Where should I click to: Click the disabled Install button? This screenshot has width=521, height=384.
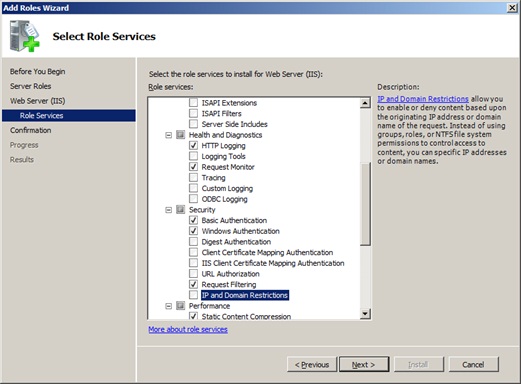(x=419, y=364)
